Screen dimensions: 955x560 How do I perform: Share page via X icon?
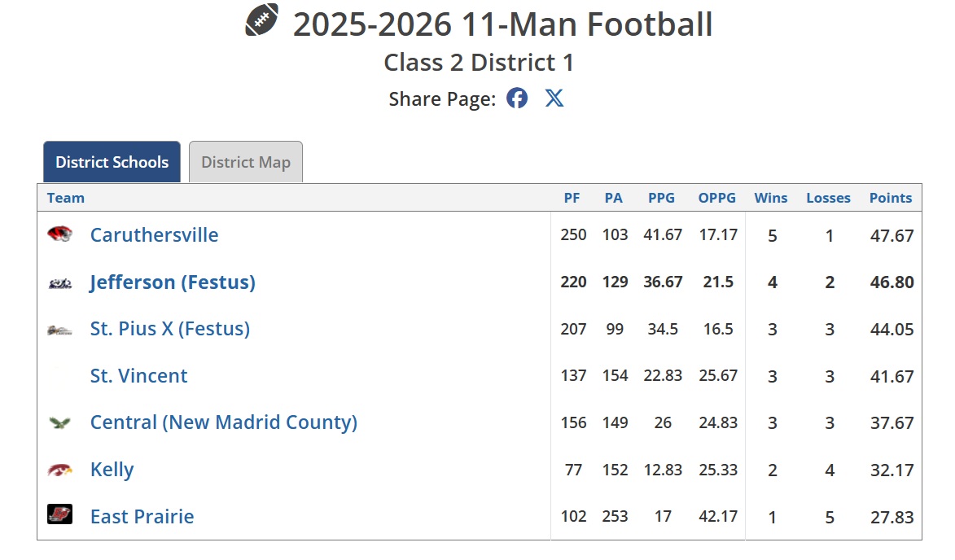point(554,98)
